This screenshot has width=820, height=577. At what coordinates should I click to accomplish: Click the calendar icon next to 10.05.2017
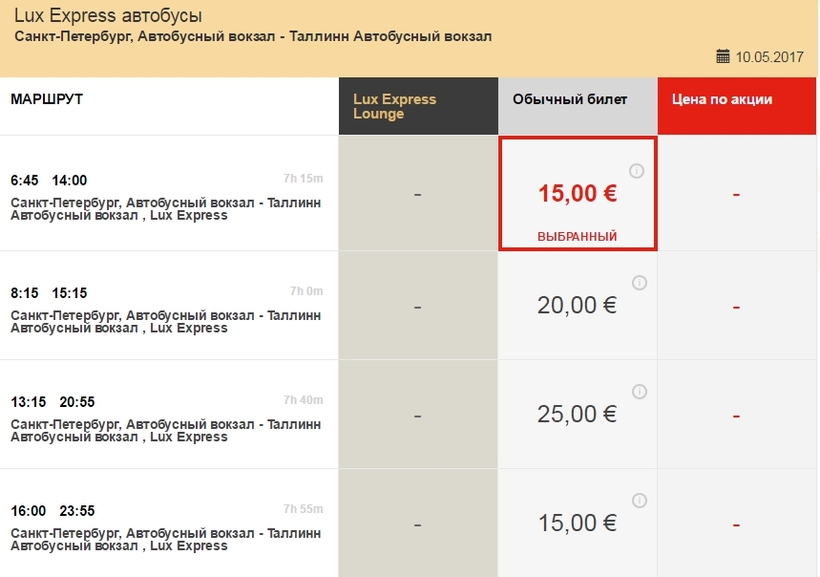tap(723, 56)
